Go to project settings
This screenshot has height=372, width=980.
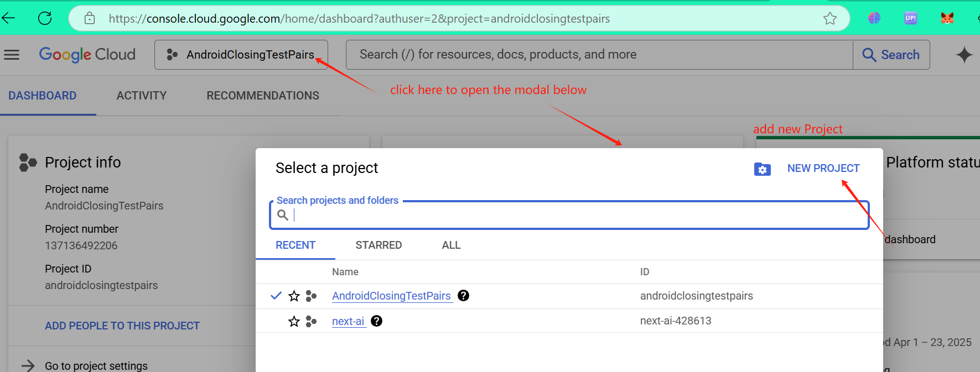96,365
